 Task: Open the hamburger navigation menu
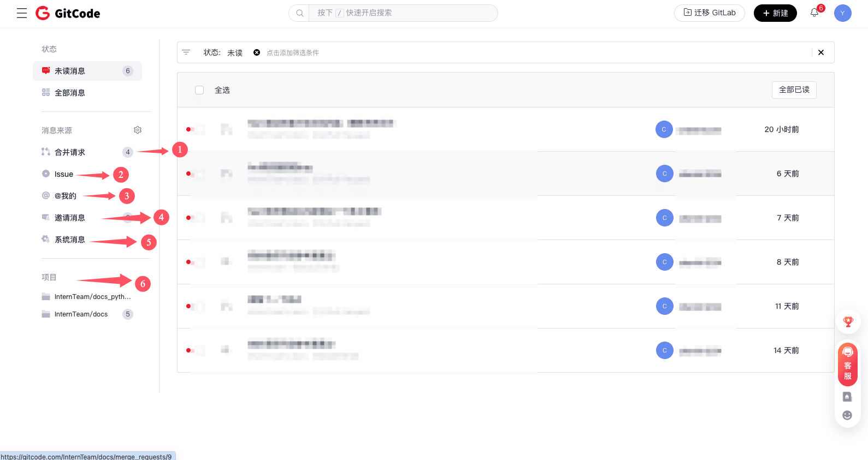[x=22, y=13]
